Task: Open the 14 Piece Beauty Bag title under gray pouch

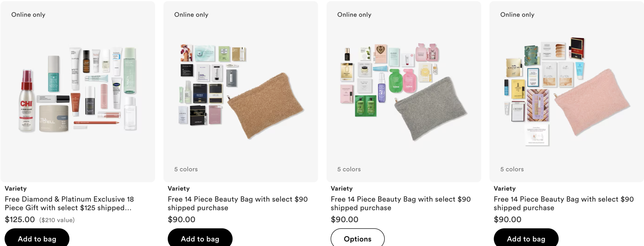Action: click(x=400, y=203)
